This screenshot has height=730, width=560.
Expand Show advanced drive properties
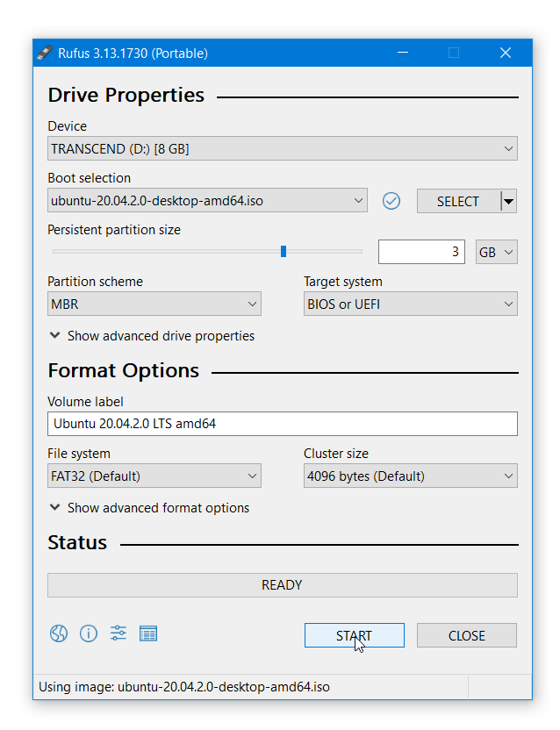click(152, 336)
